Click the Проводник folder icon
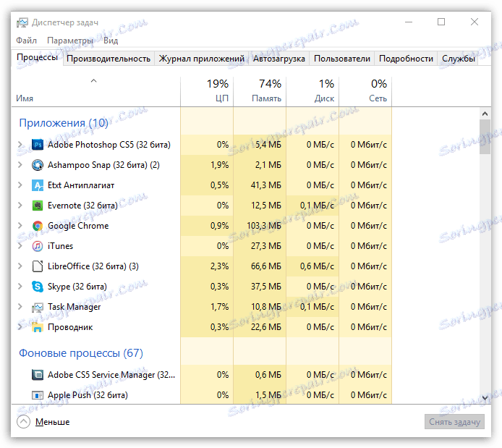 point(38,327)
